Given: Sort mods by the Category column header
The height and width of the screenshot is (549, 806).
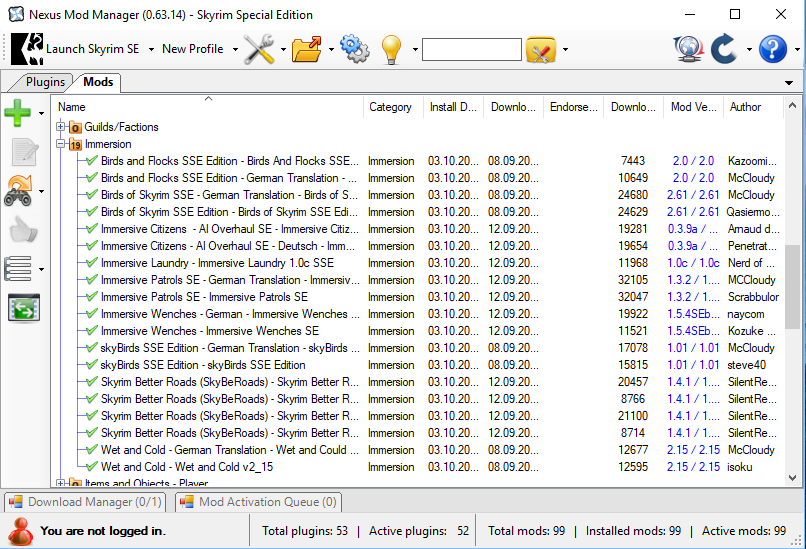Looking at the screenshot, I should (x=390, y=107).
